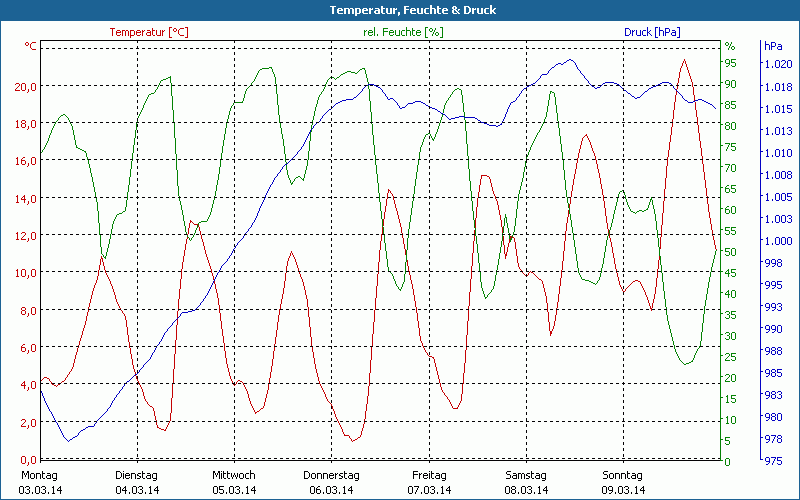Screen dimensions: 800x500
Task: Click the green % axis unit label
Action: tap(730, 46)
